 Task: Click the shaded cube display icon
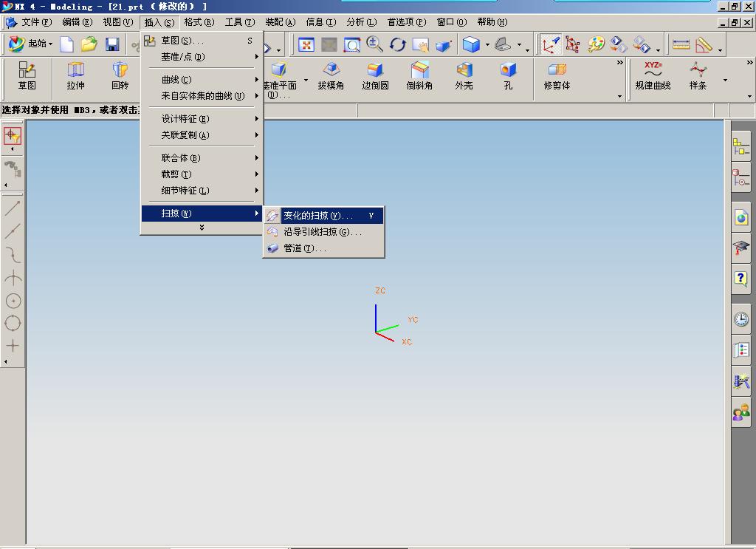(471, 44)
